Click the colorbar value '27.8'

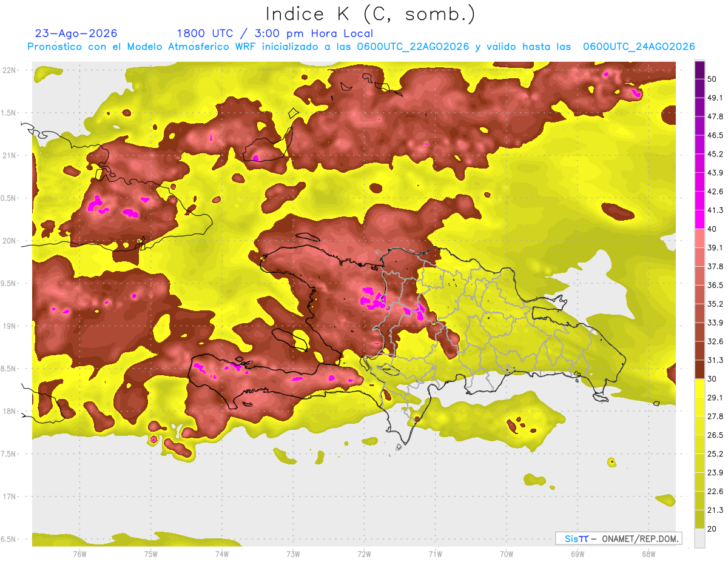click(x=715, y=416)
